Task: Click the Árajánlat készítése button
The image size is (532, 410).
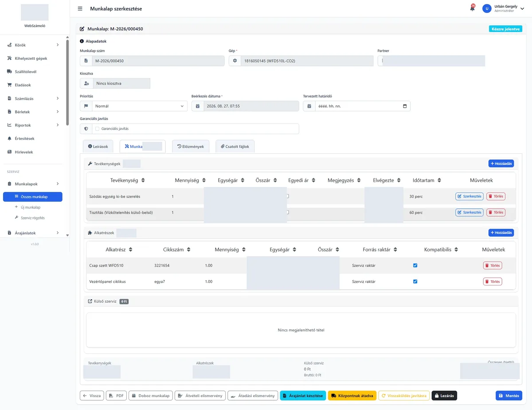Action: click(303, 395)
